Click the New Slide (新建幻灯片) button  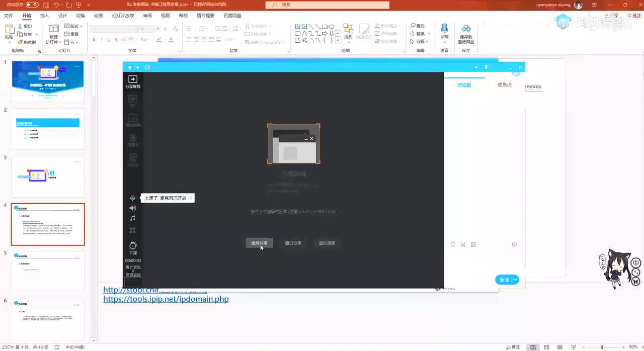coord(52,34)
